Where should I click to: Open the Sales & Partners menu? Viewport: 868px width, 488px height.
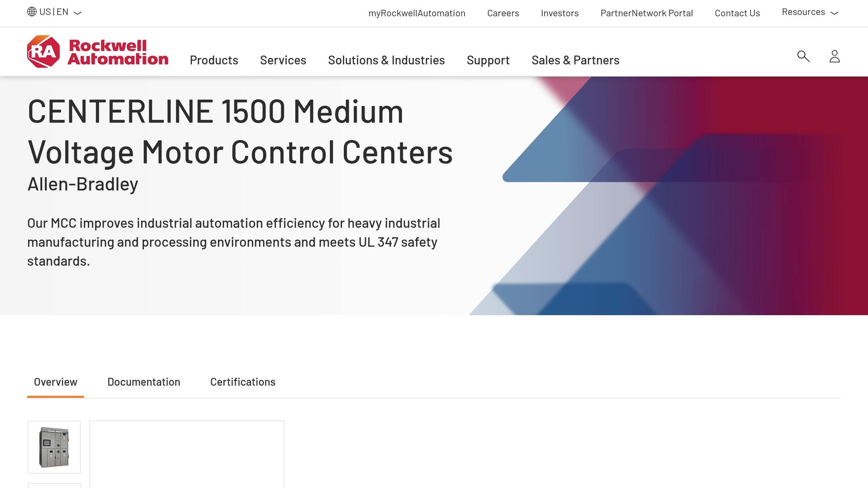(576, 60)
